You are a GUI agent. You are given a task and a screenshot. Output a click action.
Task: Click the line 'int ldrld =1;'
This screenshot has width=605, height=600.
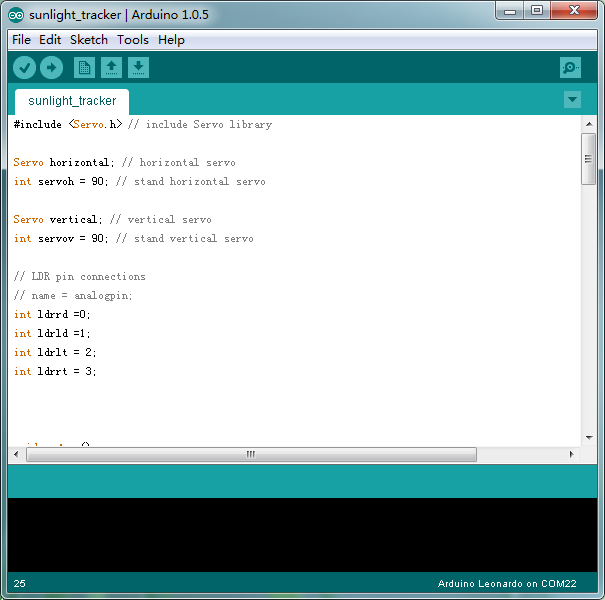click(x=52, y=333)
